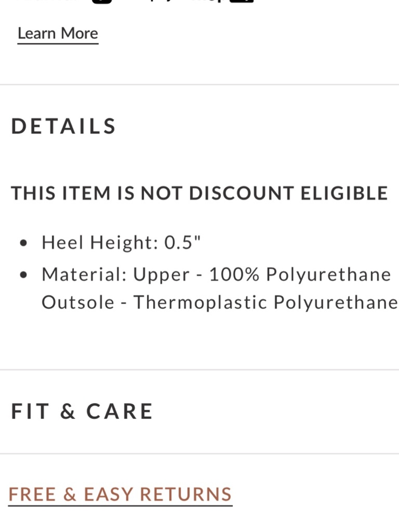Viewport: 399px width, 532px height.
Task: Open the FREE & EASY RETURNS link
Action: [x=120, y=494]
